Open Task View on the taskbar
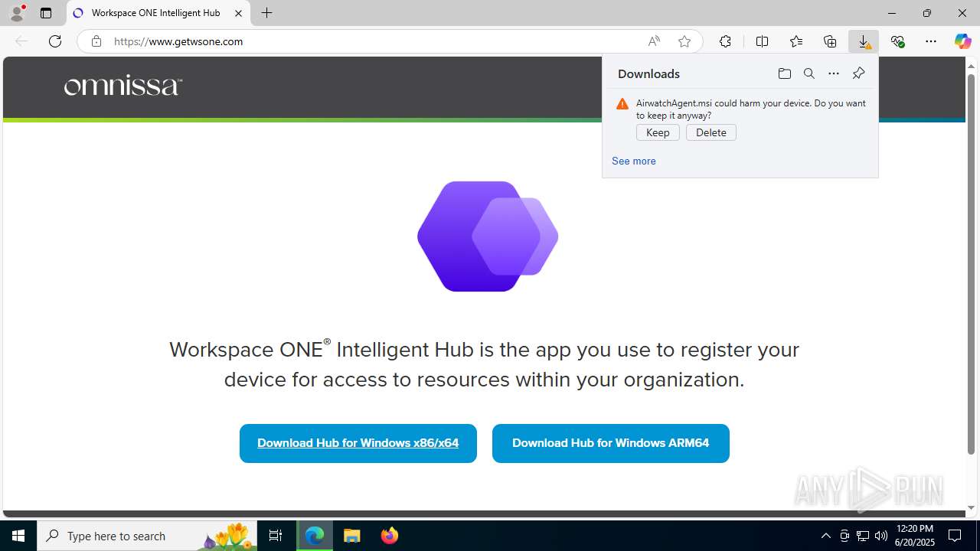Screen dimensions: 980x551 pos(276,536)
